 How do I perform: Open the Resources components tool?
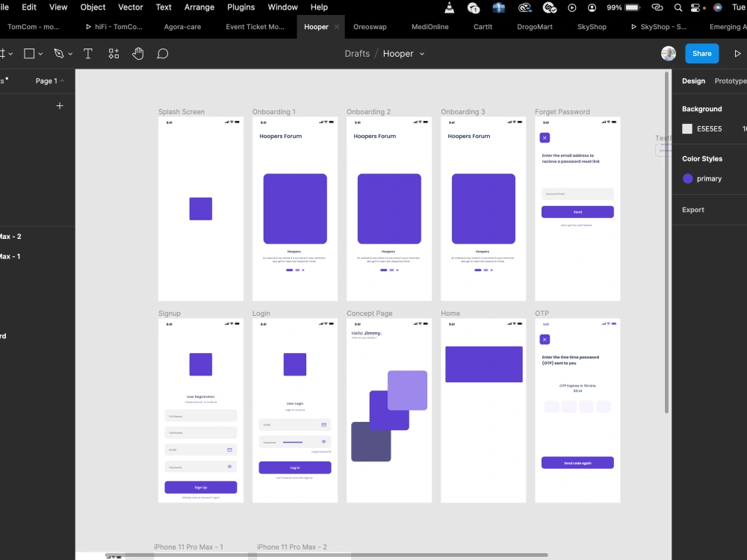point(114,54)
